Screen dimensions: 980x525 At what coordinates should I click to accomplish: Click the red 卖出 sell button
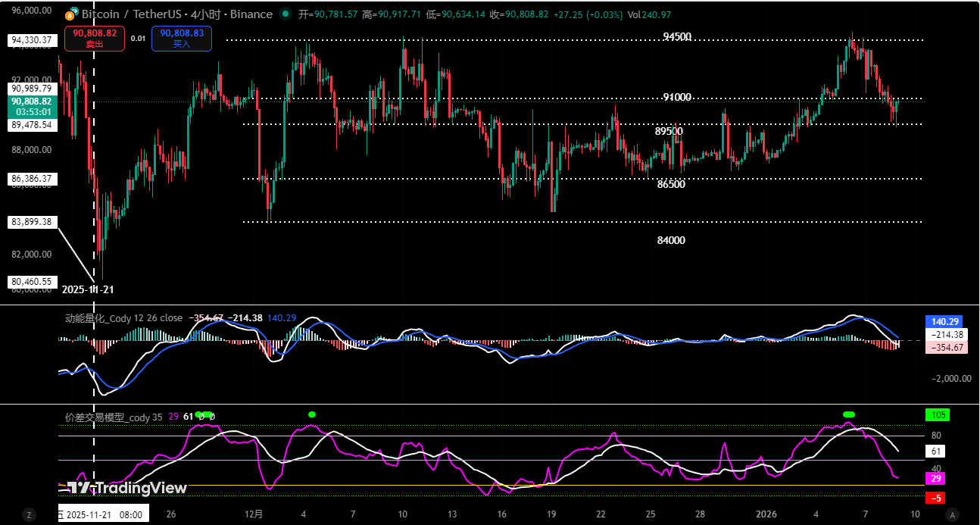tap(95, 39)
